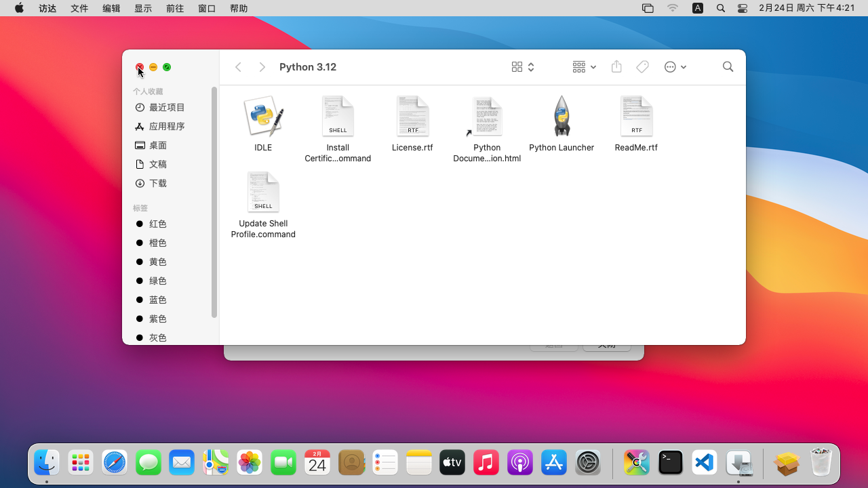Open the group-by options dropdown
This screenshot has width=868, height=488.
tap(584, 67)
